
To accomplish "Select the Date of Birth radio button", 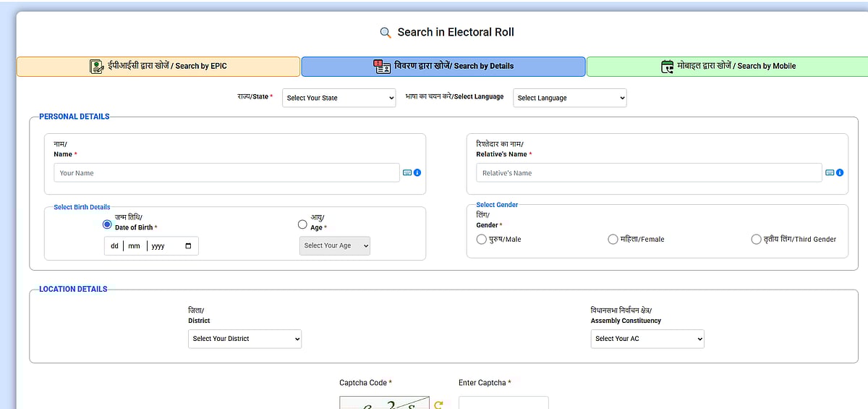I will click(107, 224).
